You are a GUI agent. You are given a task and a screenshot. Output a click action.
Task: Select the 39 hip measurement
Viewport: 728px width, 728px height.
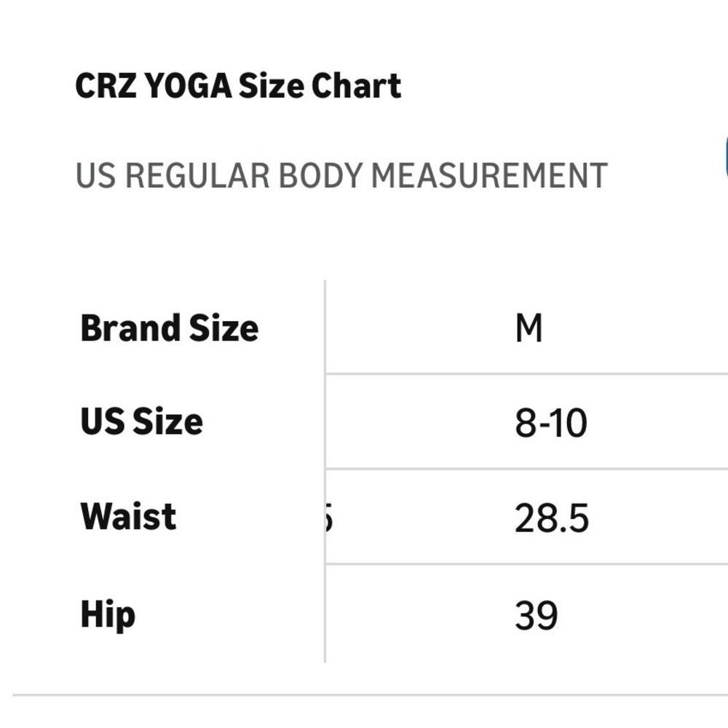pos(536,616)
